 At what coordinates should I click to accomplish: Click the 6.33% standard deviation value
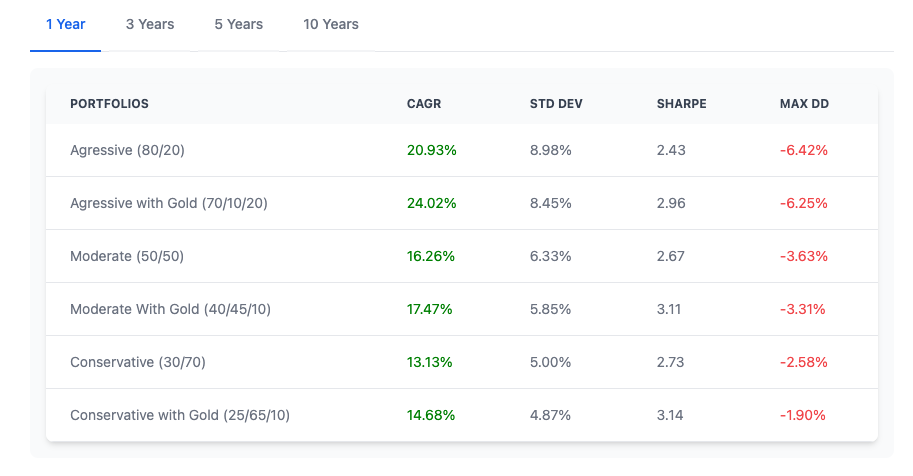(551, 256)
